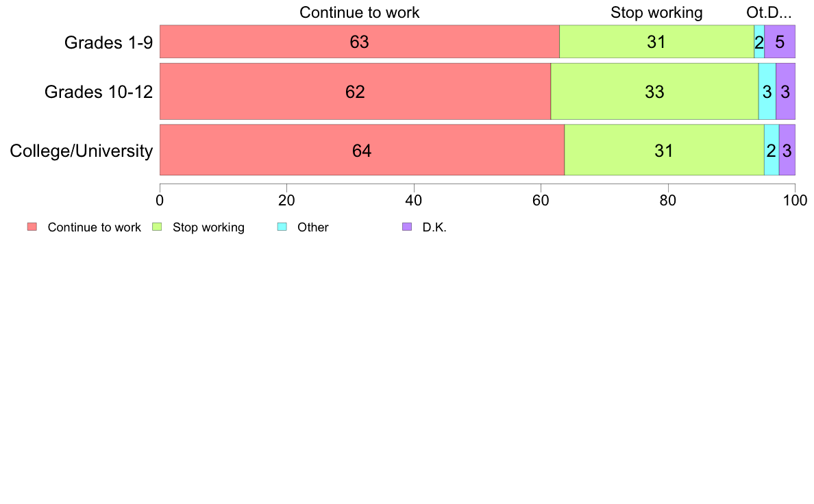Viewport: 814px width, 504px height.
Task: Select the Grades 1-9 red bar showing 63
Action: (360, 42)
